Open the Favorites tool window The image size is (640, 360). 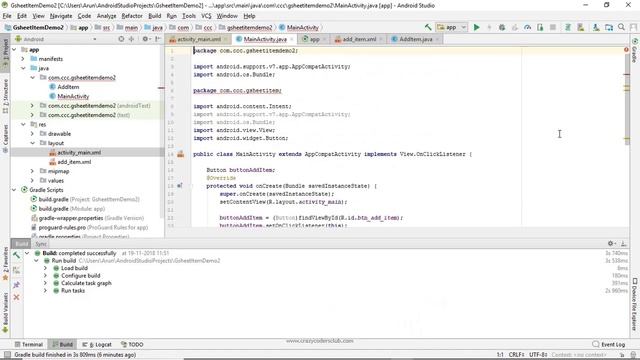pyautogui.click(x=5, y=264)
